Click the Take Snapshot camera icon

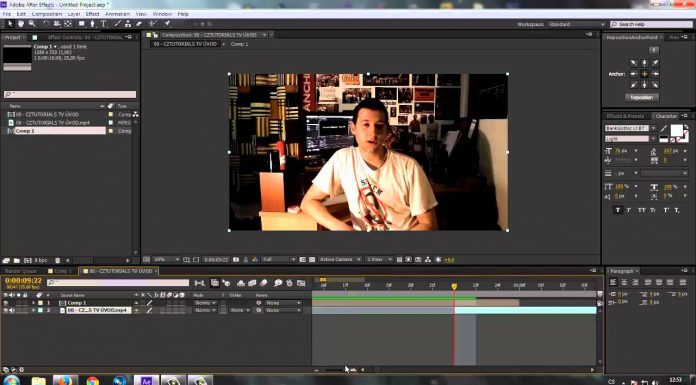click(x=236, y=259)
